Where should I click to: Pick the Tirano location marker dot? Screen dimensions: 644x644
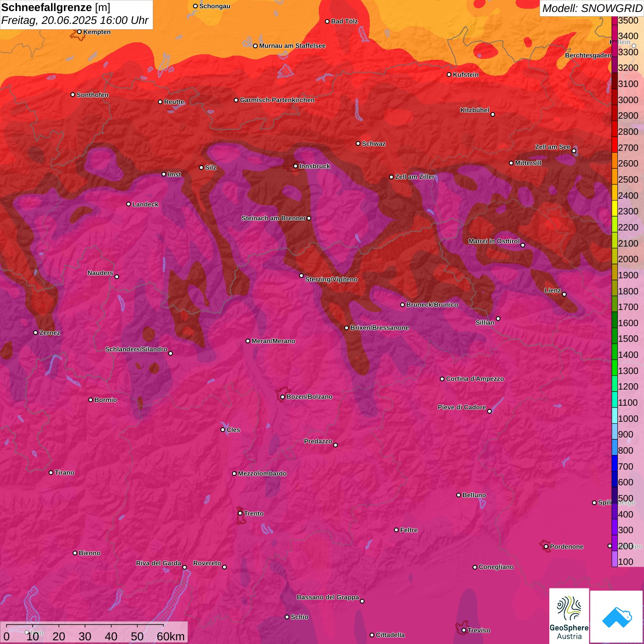(x=51, y=472)
